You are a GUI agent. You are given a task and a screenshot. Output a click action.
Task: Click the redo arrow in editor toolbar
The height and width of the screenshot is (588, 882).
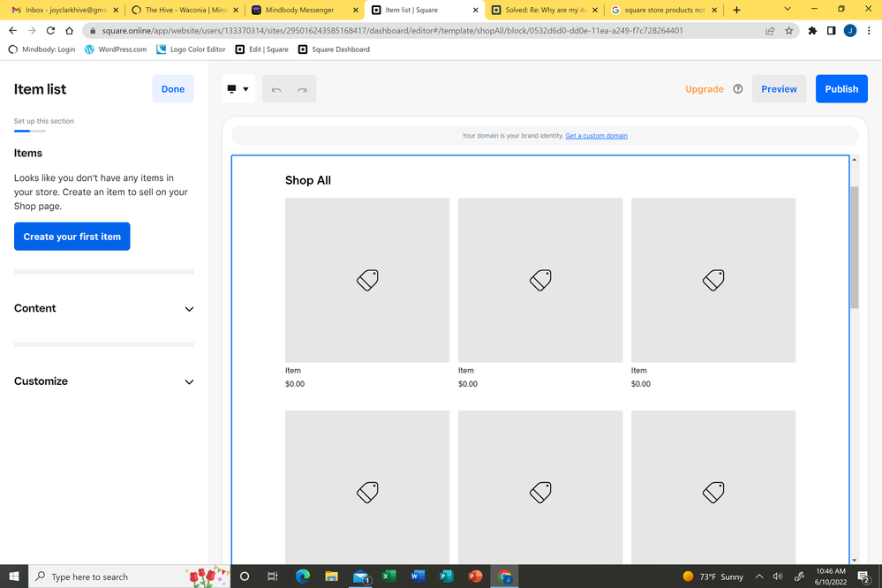tap(302, 89)
